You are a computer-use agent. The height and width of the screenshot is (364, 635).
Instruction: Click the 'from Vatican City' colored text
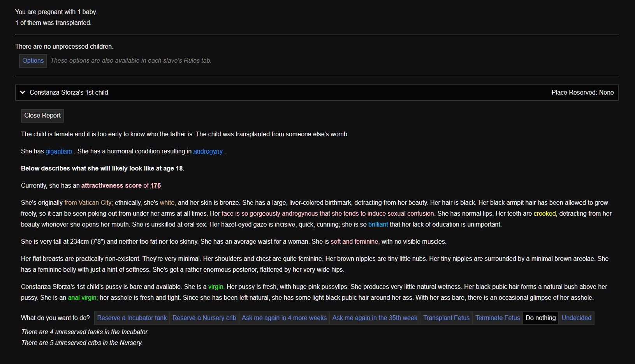(88, 203)
